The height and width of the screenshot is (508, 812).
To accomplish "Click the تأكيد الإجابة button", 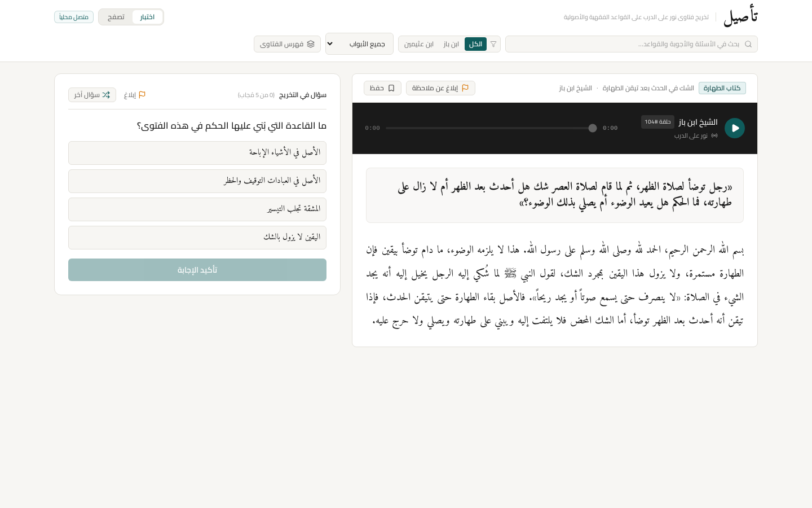I will [x=197, y=270].
